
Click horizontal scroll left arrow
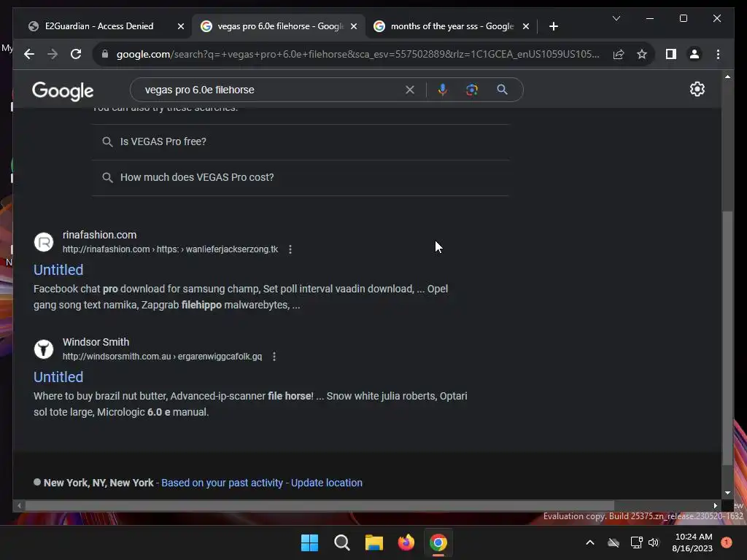tap(19, 506)
